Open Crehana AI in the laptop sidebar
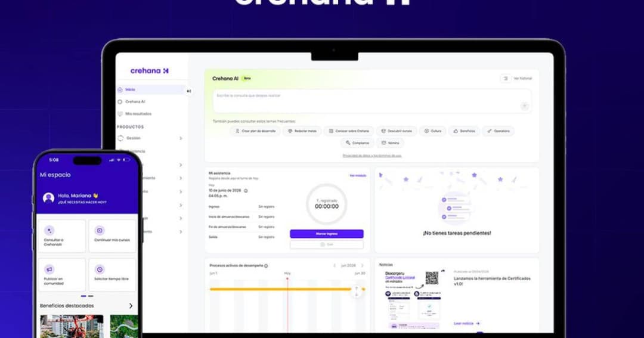The height and width of the screenshot is (338, 644). pos(135,101)
